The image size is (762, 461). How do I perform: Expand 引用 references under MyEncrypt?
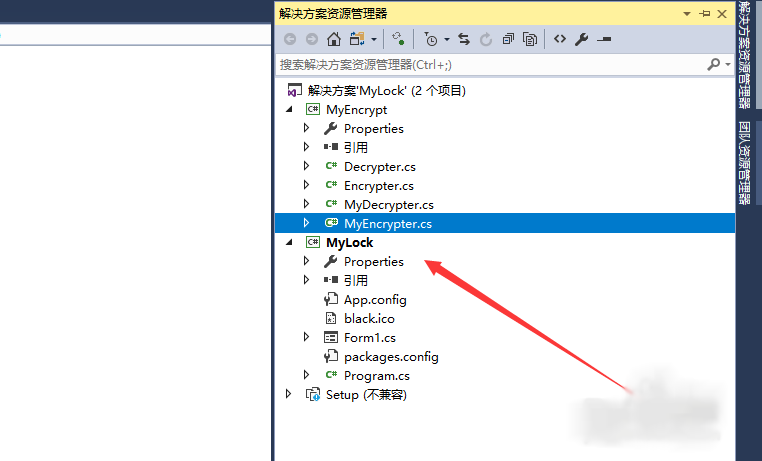tap(306, 147)
